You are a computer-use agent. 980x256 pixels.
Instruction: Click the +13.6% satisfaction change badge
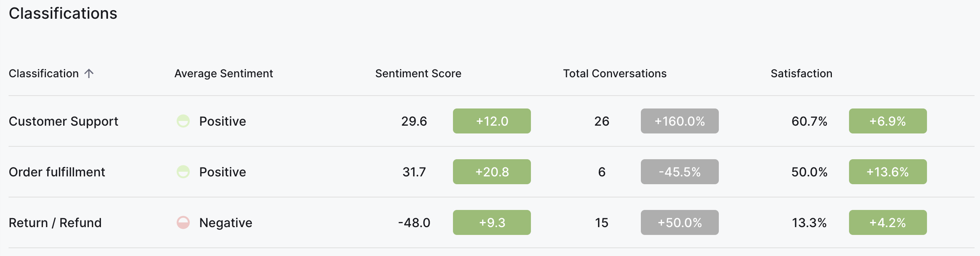pos(888,172)
